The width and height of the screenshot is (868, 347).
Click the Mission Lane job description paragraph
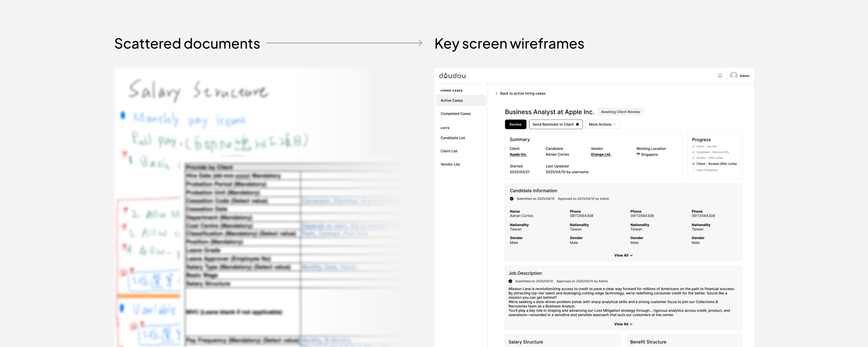pos(621,302)
